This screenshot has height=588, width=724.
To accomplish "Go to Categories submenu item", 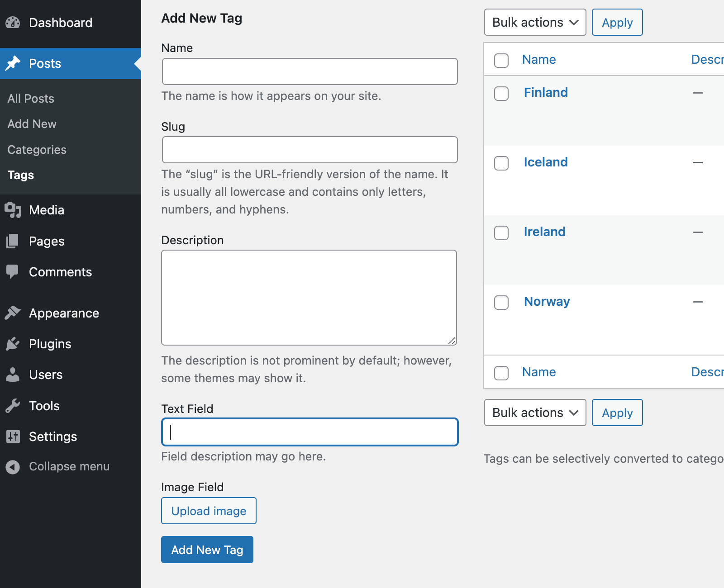I will (x=37, y=150).
